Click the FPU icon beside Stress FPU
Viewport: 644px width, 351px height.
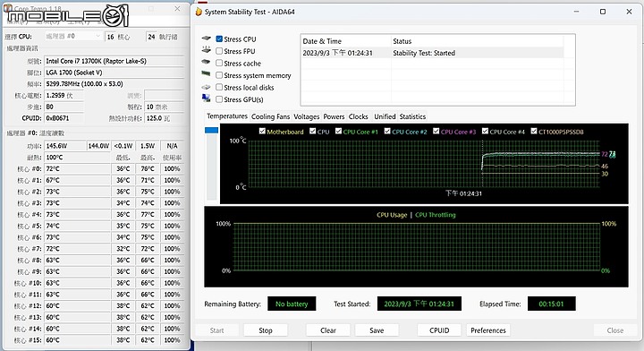tap(207, 50)
